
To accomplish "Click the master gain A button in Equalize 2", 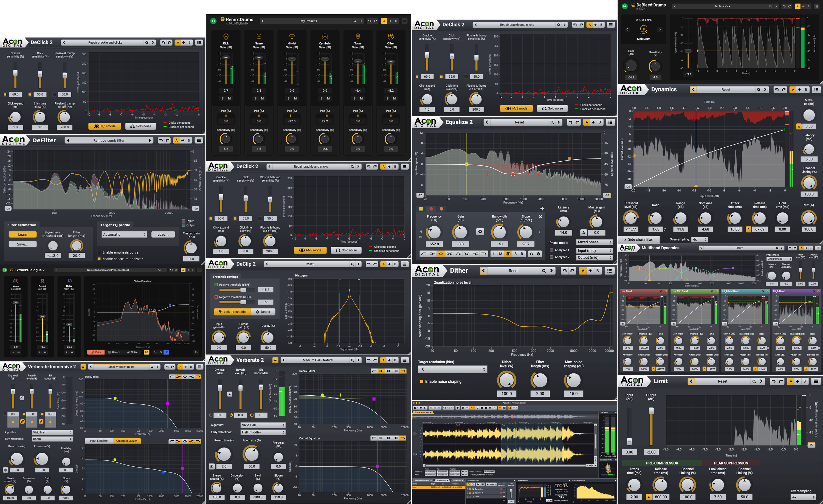I will point(584,233).
